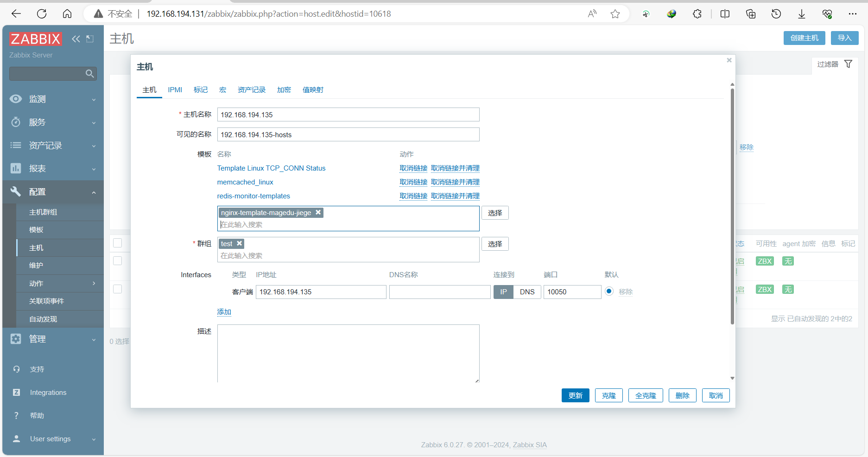Open the 标记 tab
The height and width of the screenshot is (457, 868).
[201, 90]
